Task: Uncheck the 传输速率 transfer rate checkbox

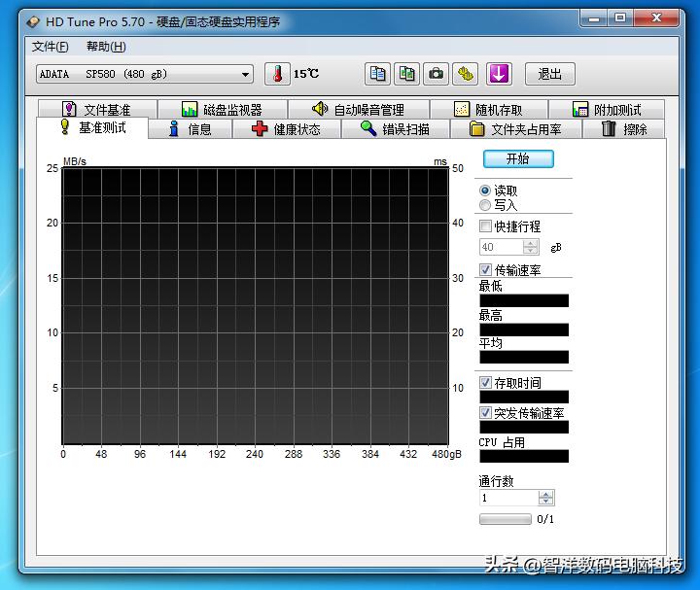Action: (486, 269)
